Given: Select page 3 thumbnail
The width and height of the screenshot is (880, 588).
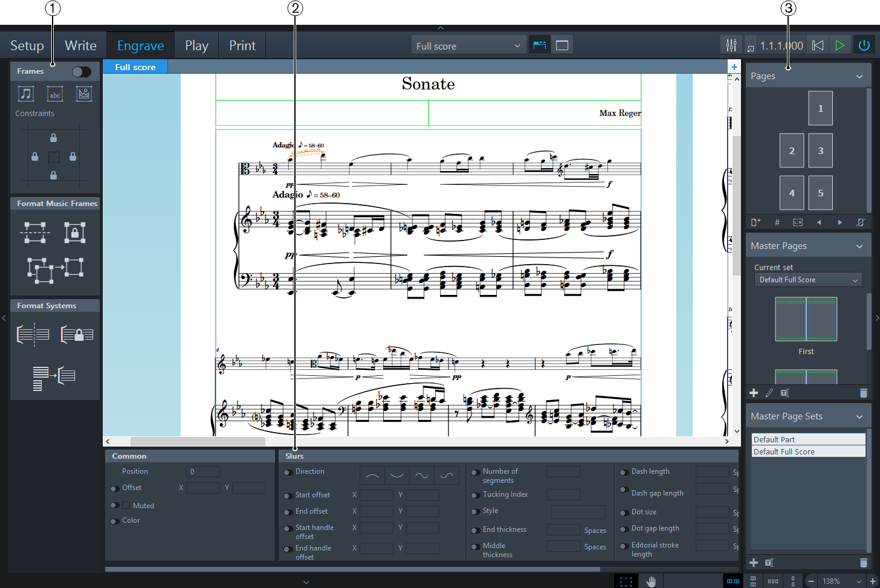Looking at the screenshot, I should click(820, 150).
